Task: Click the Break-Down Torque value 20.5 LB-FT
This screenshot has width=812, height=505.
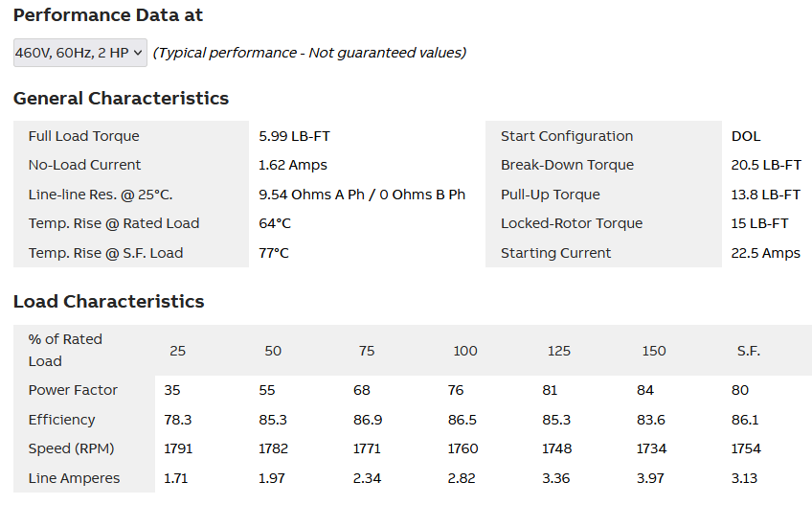Action: [766, 165]
